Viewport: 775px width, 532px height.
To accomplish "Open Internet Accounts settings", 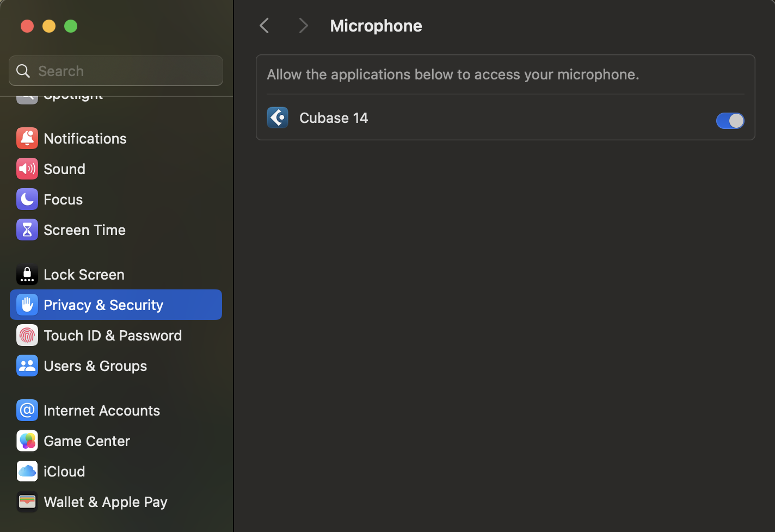I will click(x=102, y=410).
